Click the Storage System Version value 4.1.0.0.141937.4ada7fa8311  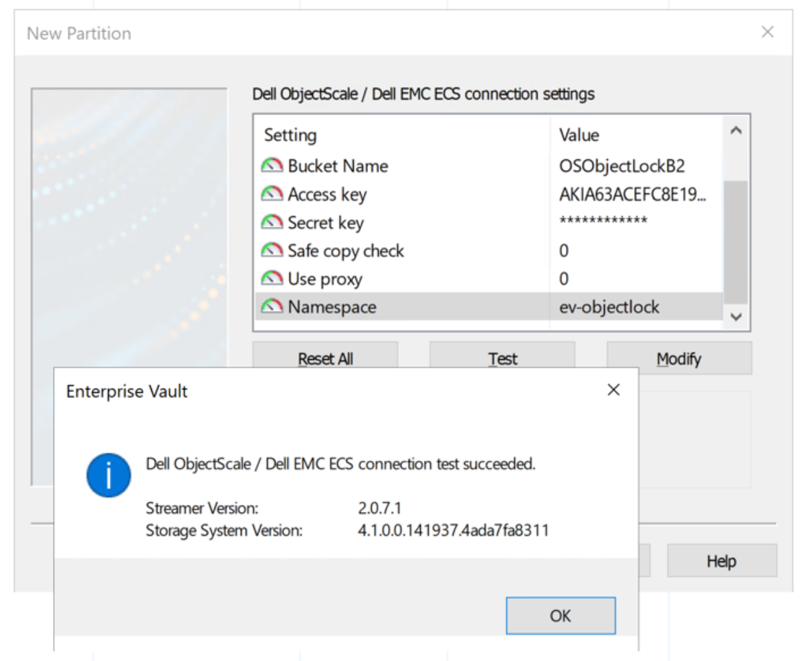[453, 531]
